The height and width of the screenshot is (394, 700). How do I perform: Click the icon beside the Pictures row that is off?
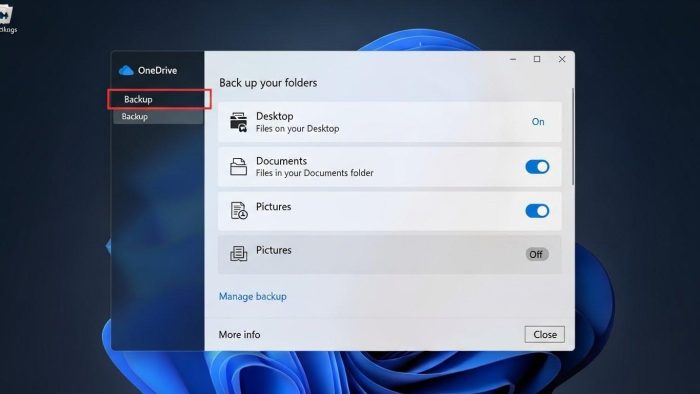point(238,253)
